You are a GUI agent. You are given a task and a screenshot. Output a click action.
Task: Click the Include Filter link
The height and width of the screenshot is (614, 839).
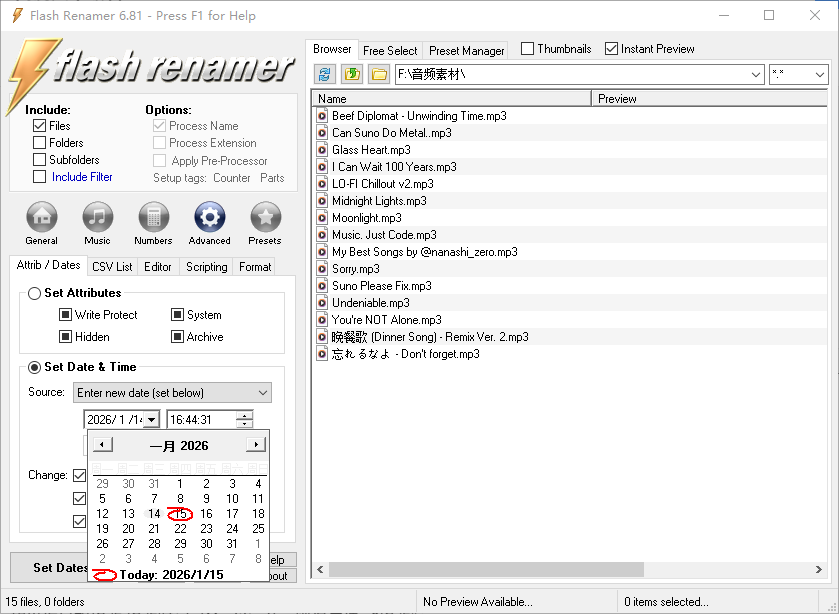[82, 177]
